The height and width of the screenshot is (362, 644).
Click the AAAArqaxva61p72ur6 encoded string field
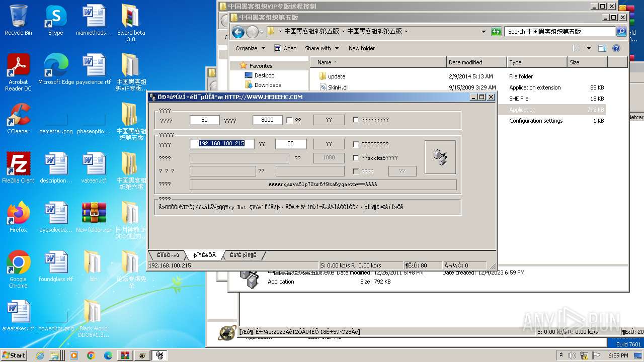pyautogui.click(x=323, y=185)
